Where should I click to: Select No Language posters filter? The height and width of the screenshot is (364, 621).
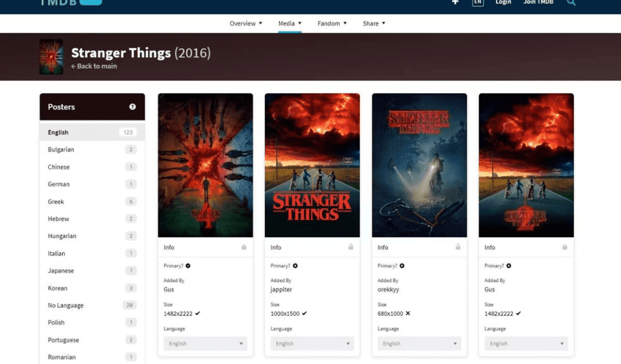tap(92, 305)
